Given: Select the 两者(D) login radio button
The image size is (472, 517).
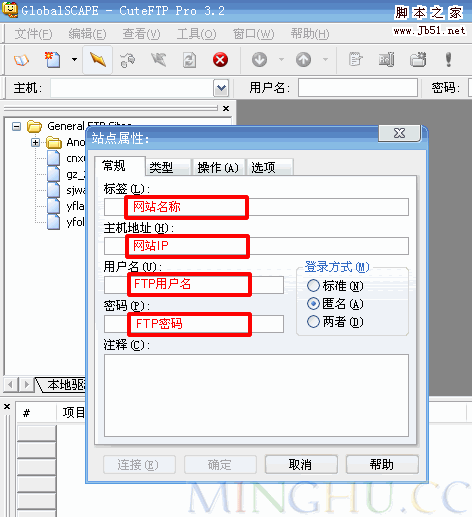Looking at the screenshot, I should (x=313, y=322).
